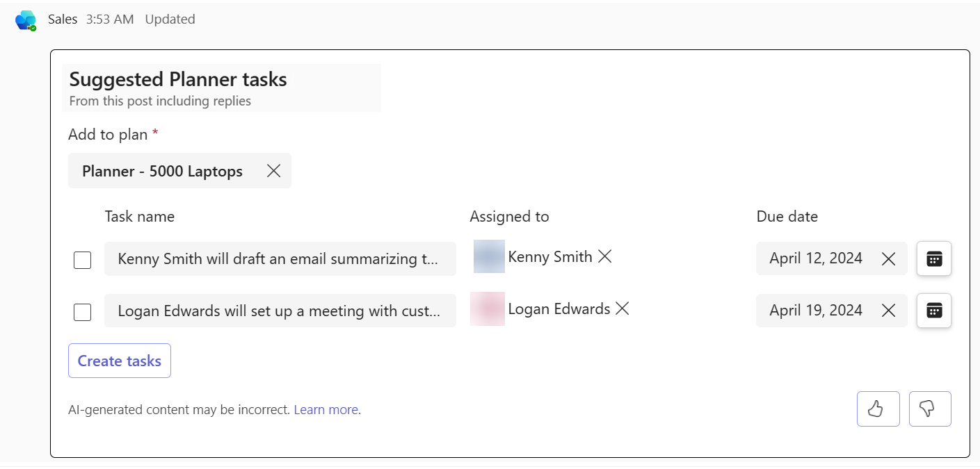Select both task checkboxes starting with the first

point(82,259)
